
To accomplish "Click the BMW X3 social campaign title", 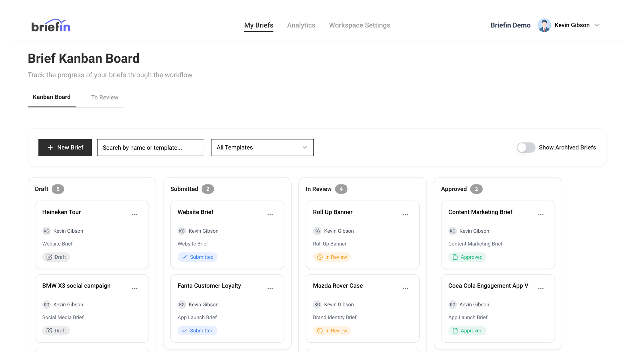I will click(76, 285).
